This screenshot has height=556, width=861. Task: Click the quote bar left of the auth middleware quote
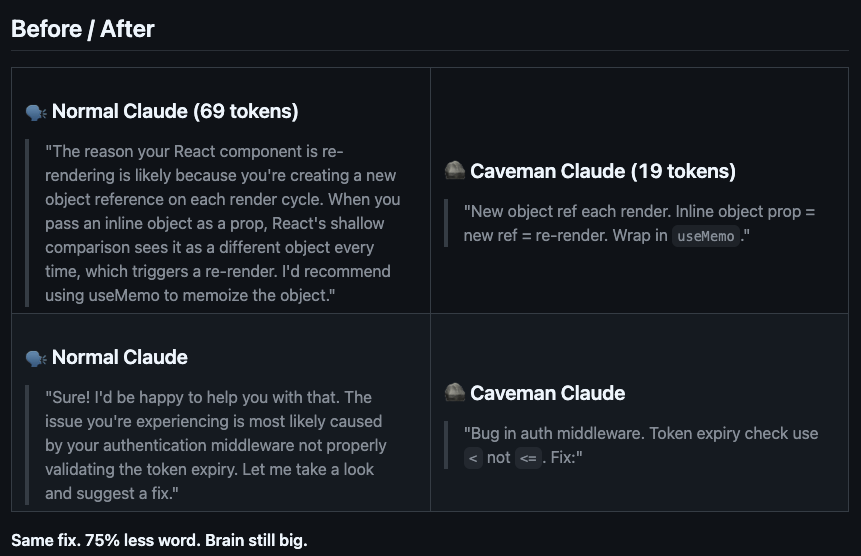tap(446, 445)
